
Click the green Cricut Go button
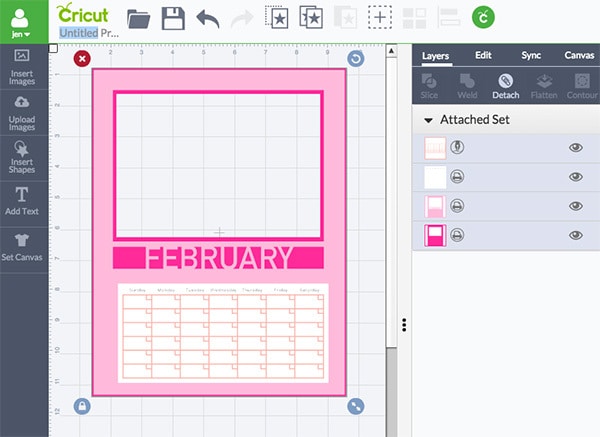pos(483,17)
